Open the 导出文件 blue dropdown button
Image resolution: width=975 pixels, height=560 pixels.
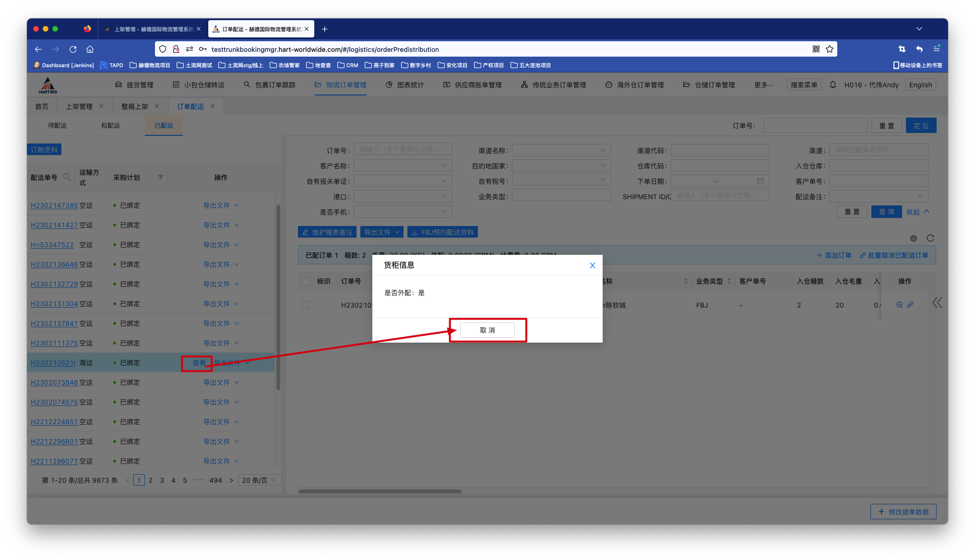381,232
